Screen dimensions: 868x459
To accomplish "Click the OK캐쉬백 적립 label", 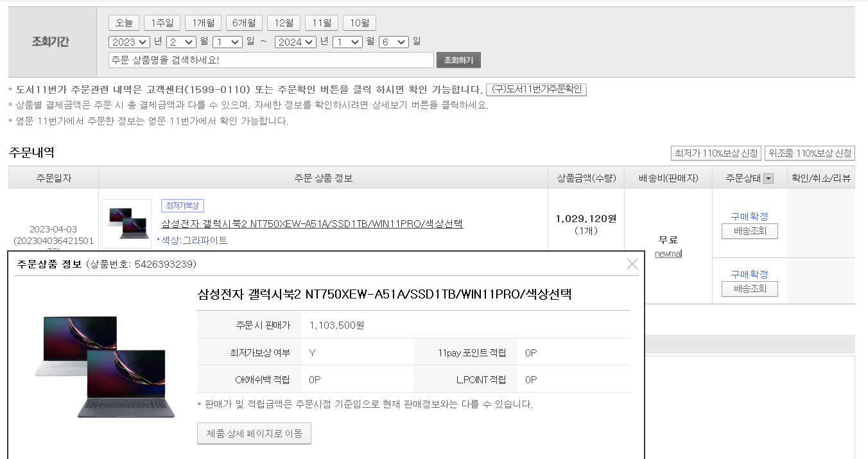I will click(263, 379).
